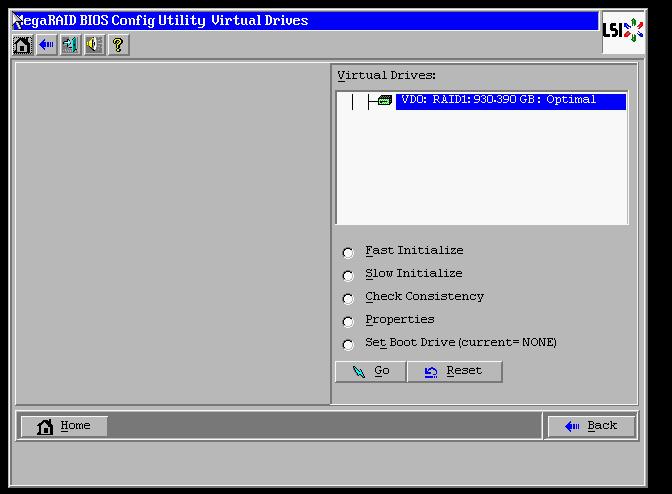
Task: Choose the Slow Initialize radio button
Action: click(348, 276)
